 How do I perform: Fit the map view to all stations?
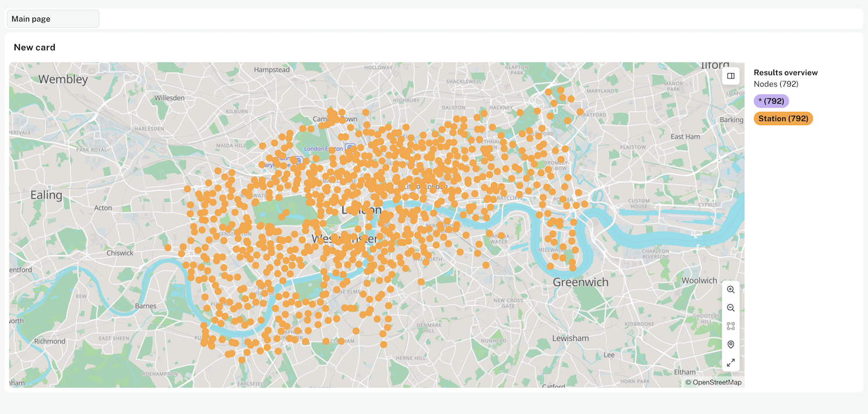[x=731, y=326]
